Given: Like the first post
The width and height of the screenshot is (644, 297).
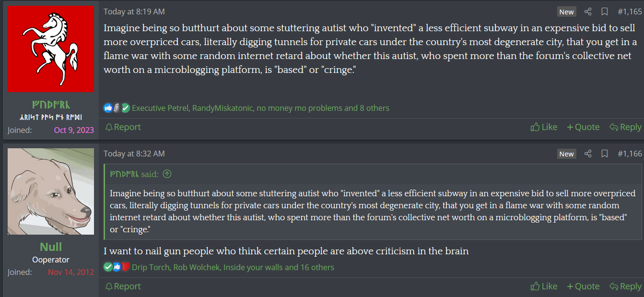Looking at the screenshot, I should click(x=544, y=127).
